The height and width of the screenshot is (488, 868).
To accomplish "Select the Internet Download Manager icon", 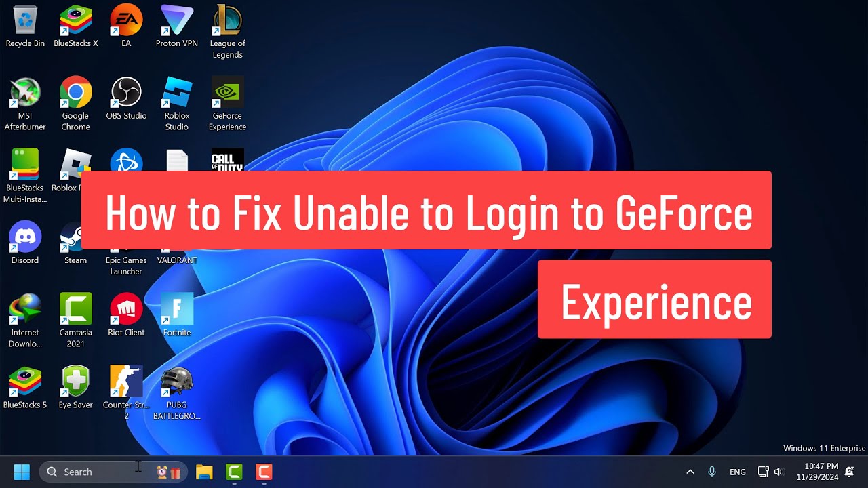I will (25, 321).
